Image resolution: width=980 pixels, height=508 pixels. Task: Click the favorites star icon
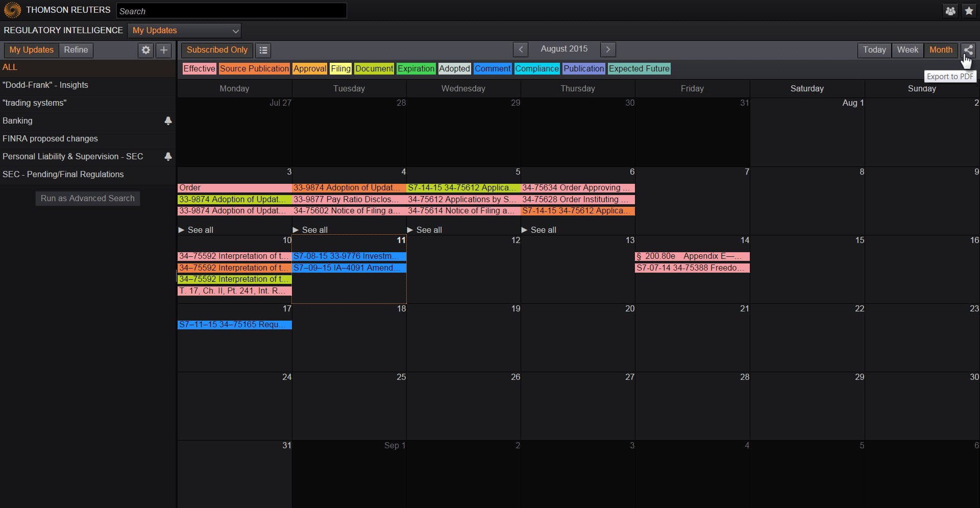coord(969,11)
